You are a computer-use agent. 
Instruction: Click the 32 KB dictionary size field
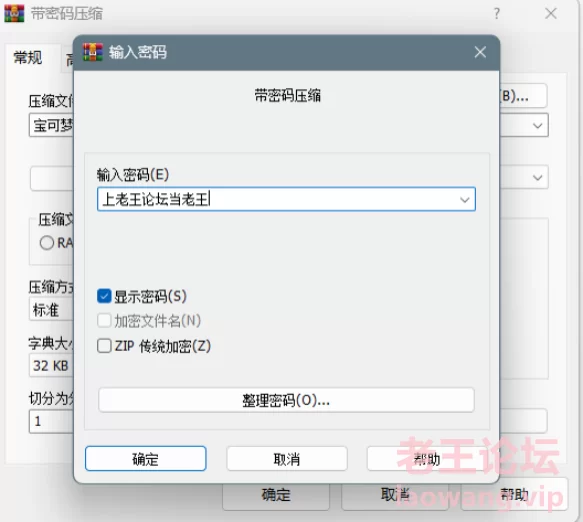pos(51,365)
